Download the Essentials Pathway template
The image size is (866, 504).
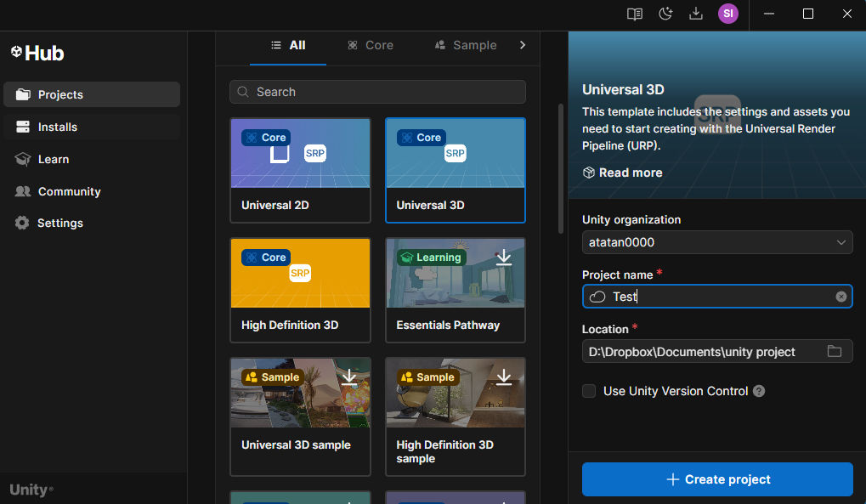click(x=504, y=258)
